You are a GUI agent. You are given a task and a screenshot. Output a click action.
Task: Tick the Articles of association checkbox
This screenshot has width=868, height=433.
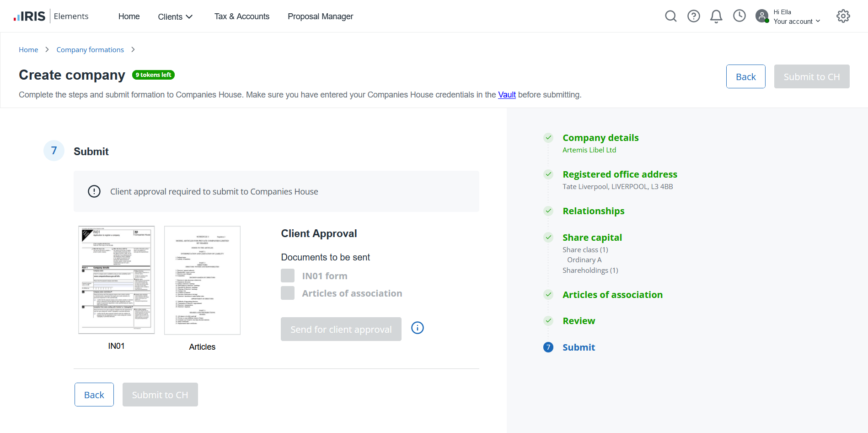coord(288,293)
